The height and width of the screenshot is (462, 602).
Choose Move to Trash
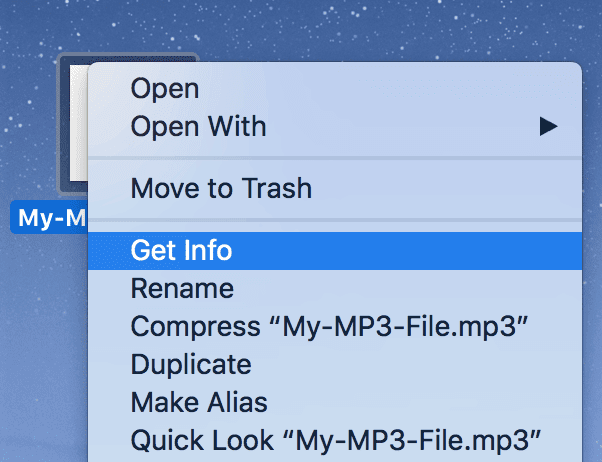click(335, 189)
